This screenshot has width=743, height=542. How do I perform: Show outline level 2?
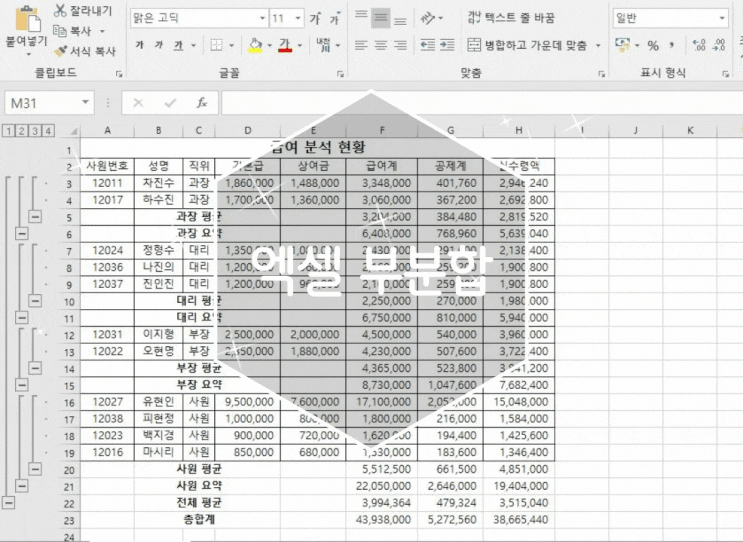(x=21, y=131)
